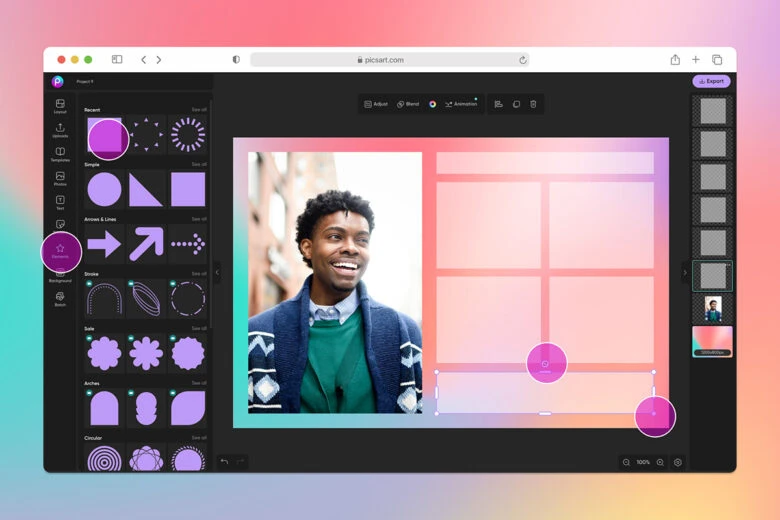
Task: Delete the selected element with trash icon
Action: click(533, 104)
